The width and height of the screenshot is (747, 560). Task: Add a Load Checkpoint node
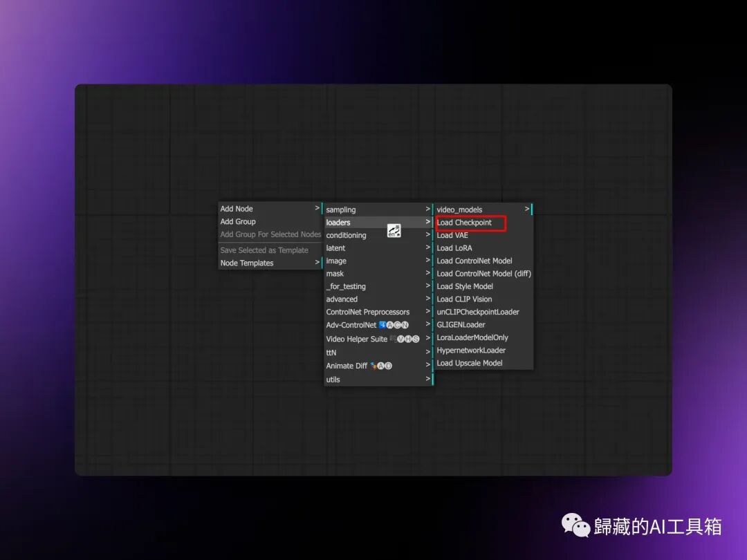click(483, 223)
